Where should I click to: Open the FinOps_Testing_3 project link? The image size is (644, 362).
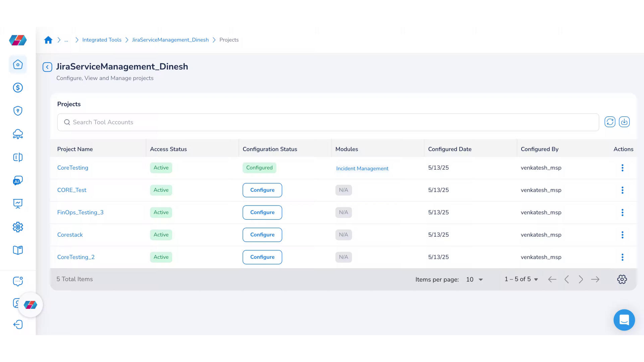(x=80, y=213)
